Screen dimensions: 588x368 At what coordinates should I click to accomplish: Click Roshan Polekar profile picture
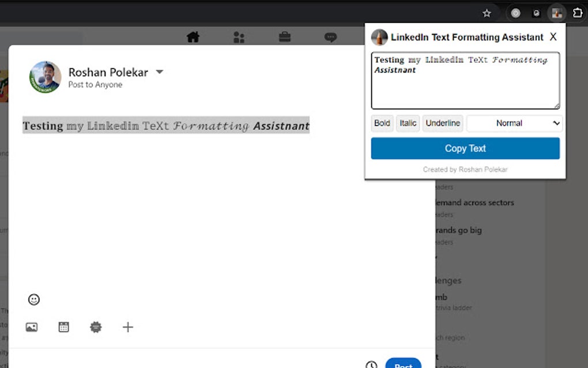pos(46,77)
